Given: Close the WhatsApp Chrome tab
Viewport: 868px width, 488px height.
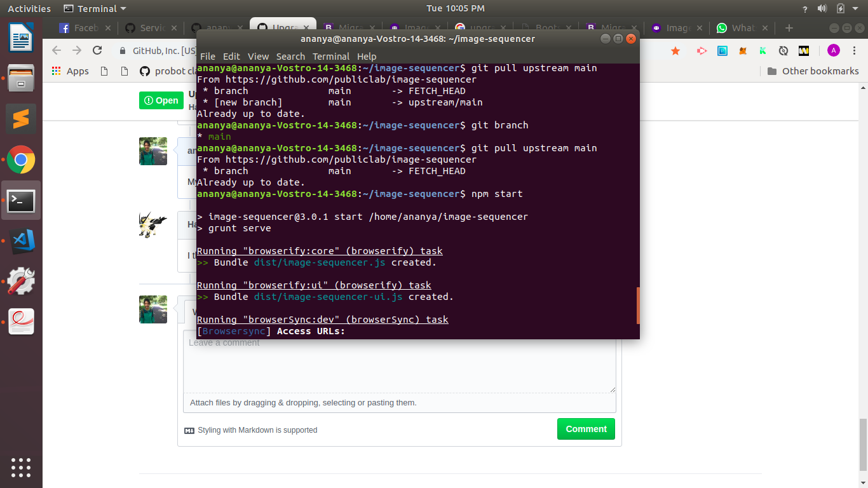Looking at the screenshot, I should (x=765, y=28).
